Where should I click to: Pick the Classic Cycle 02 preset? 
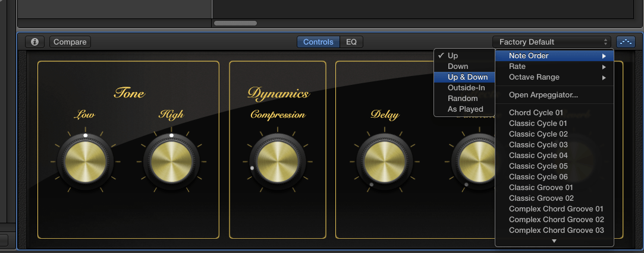554,134
